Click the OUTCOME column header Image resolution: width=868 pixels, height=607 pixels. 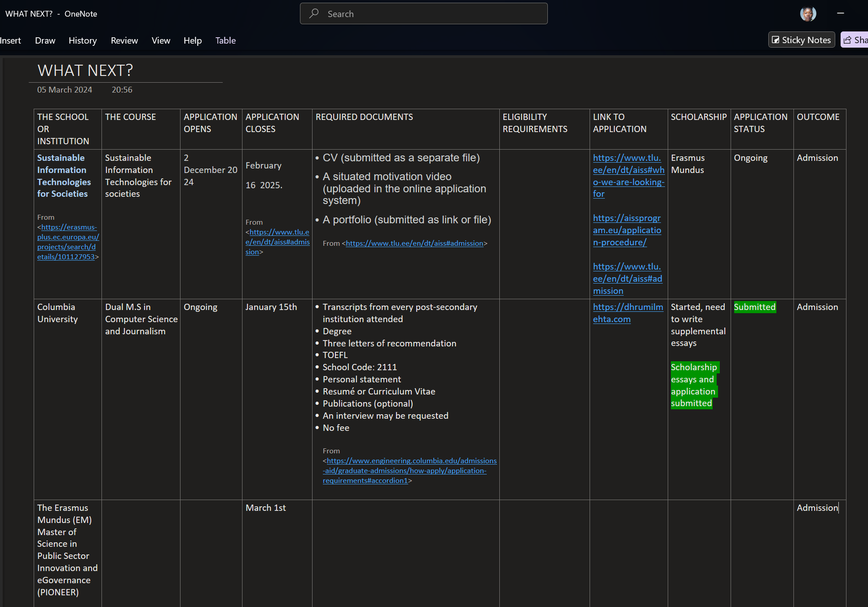point(818,117)
